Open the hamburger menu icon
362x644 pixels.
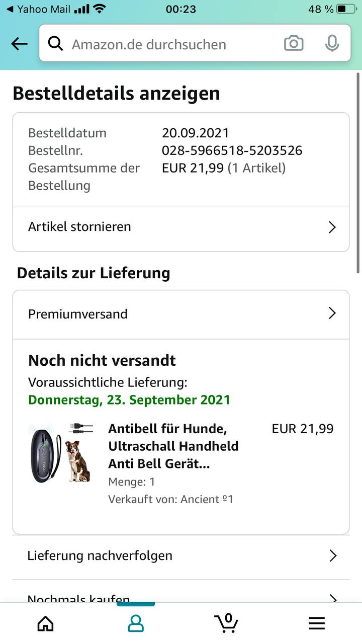pyautogui.click(x=317, y=624)
